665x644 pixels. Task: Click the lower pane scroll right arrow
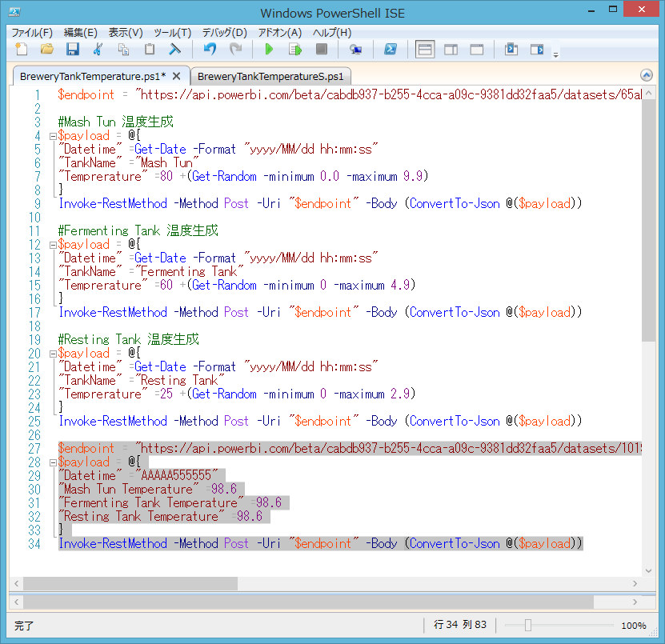point(635,602)
